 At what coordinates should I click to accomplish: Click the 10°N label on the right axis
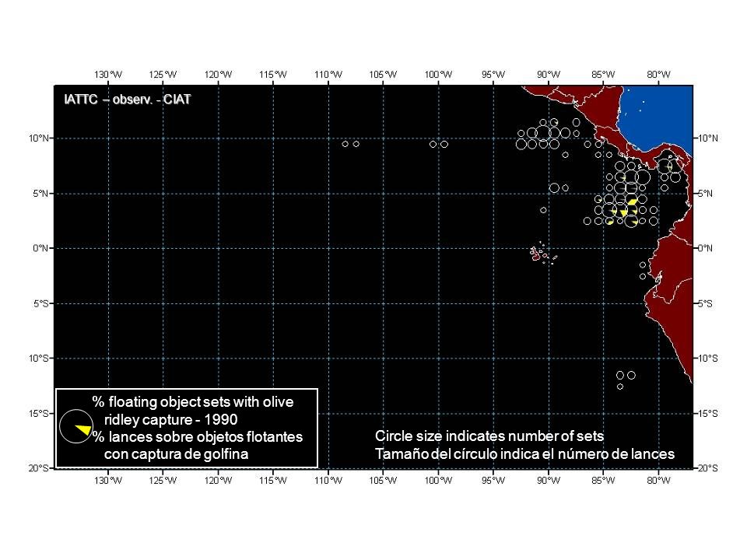point(707,138)
